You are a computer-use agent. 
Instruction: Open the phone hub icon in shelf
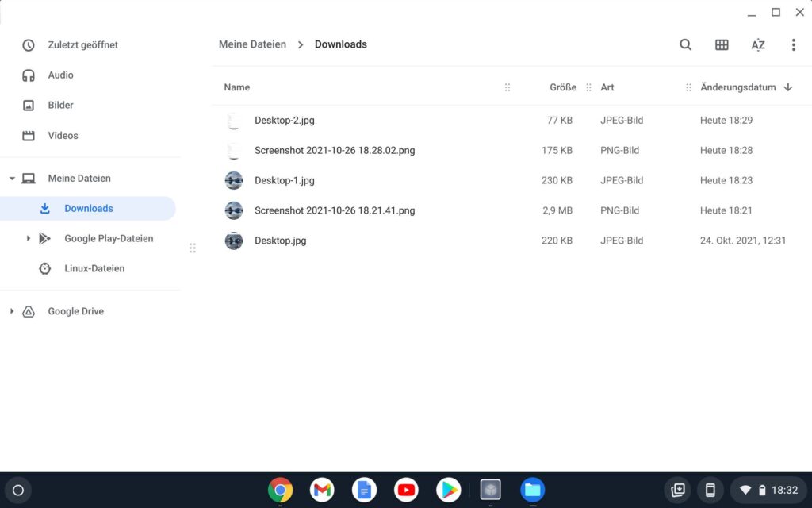point(710,490)
